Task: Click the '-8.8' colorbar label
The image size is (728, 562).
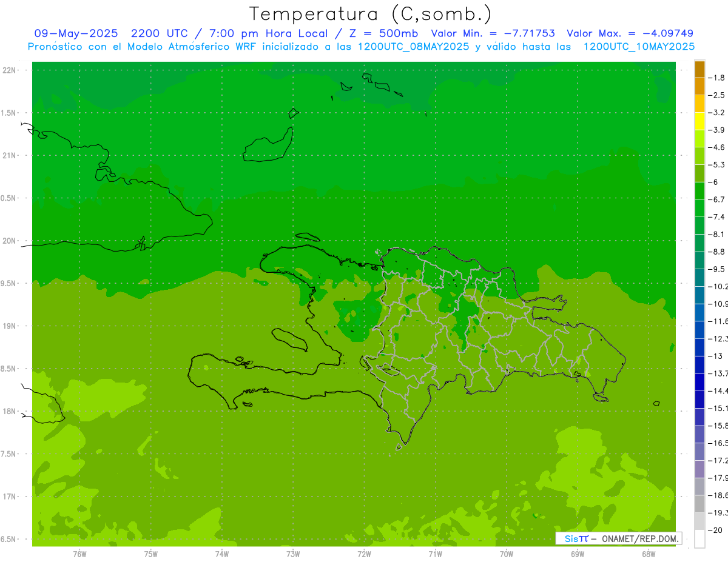Action: [x=718, y=252]
